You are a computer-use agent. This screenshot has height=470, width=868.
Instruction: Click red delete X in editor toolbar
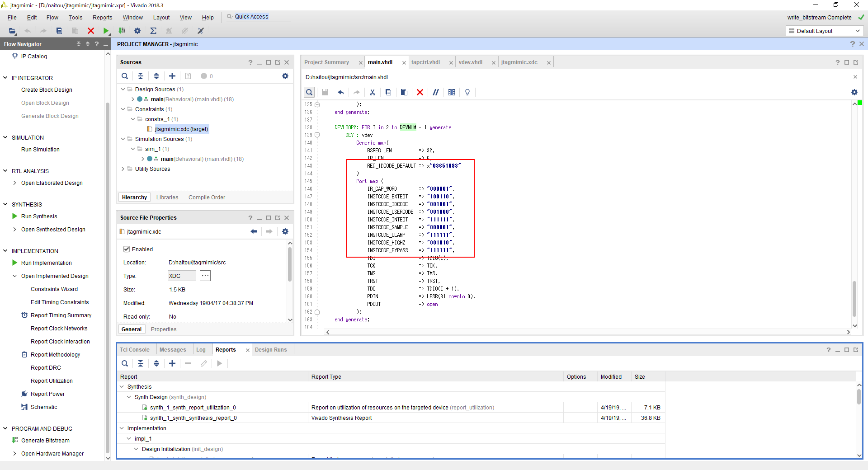point(420,92)
